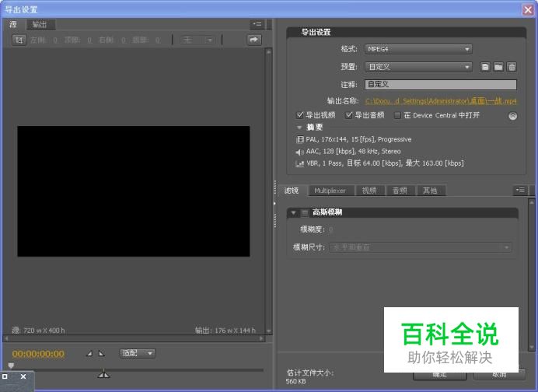Viewport: 538px width, 392px height.
Task: Enable 在 Device Central 中打开 option
Action: click(x=397, y=115)
